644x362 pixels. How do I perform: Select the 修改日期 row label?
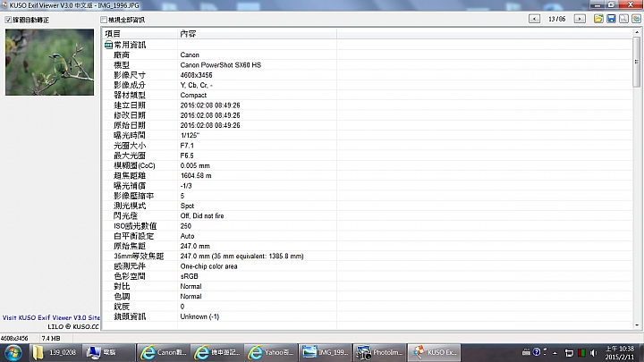(130, 115)
